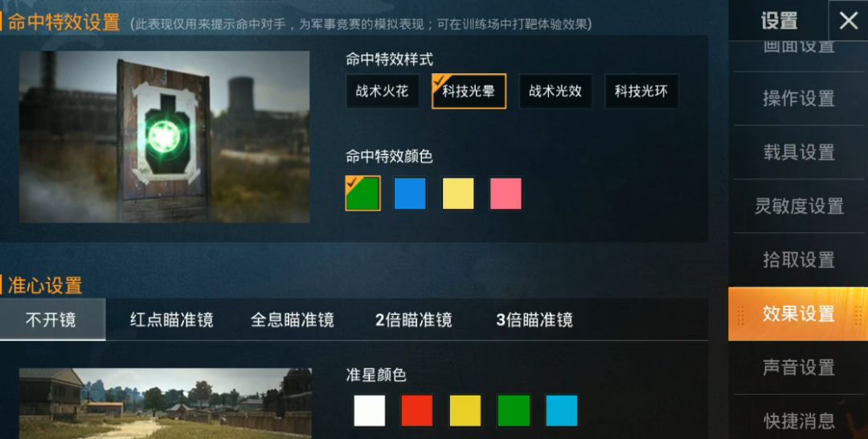The width and height of the screenshot is (868, 439).
Task: Close the settings panel with the X icon
Action: [x=848, y=20]
